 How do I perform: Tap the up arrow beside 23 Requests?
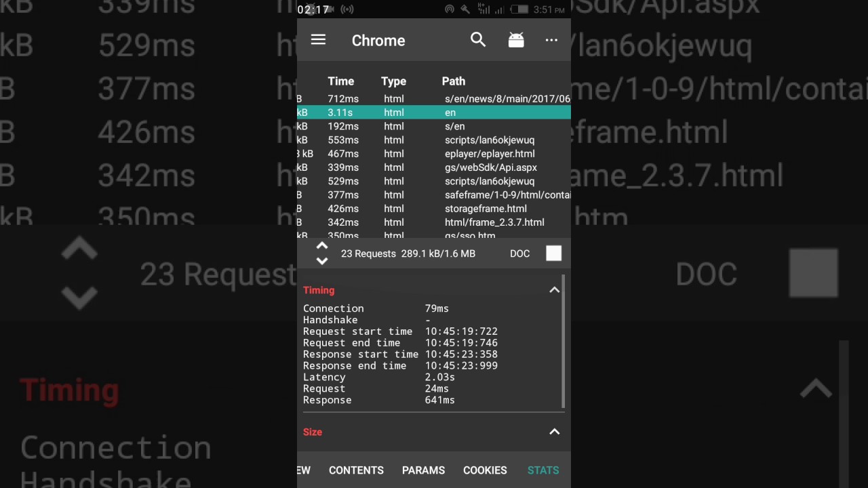tap(322, 247)
